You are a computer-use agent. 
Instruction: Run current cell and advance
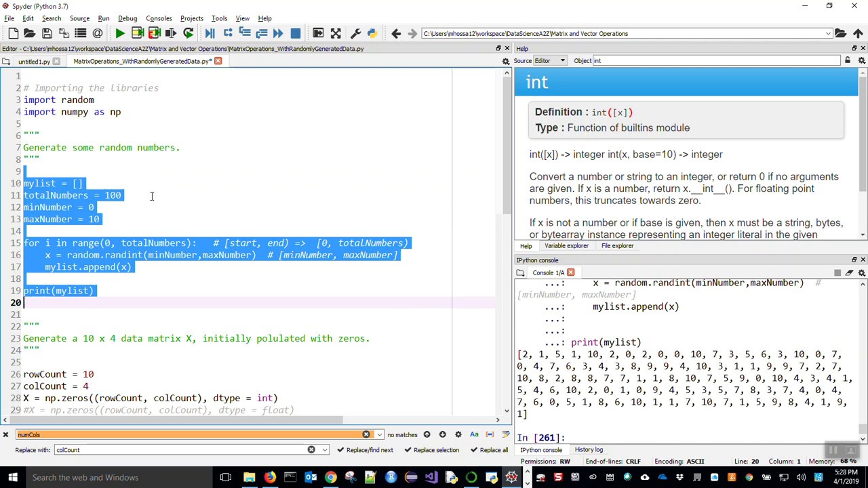(154, 33)
